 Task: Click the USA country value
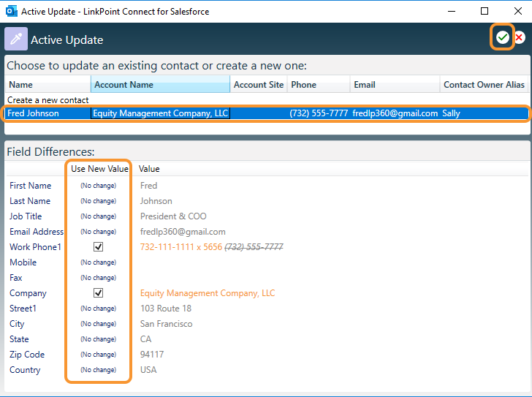[x=148, y=369]
